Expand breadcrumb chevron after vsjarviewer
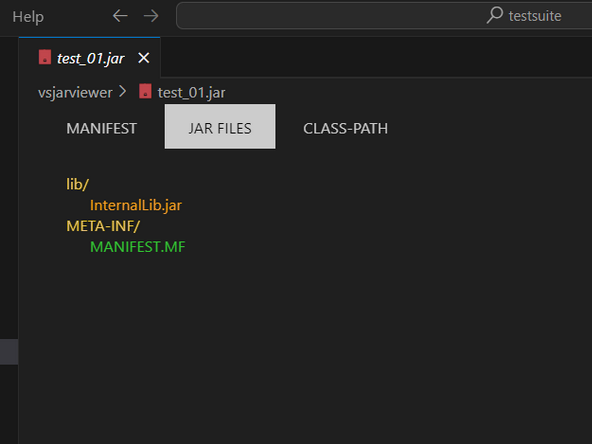Viewport: 592px width, 444px height. 123,91
